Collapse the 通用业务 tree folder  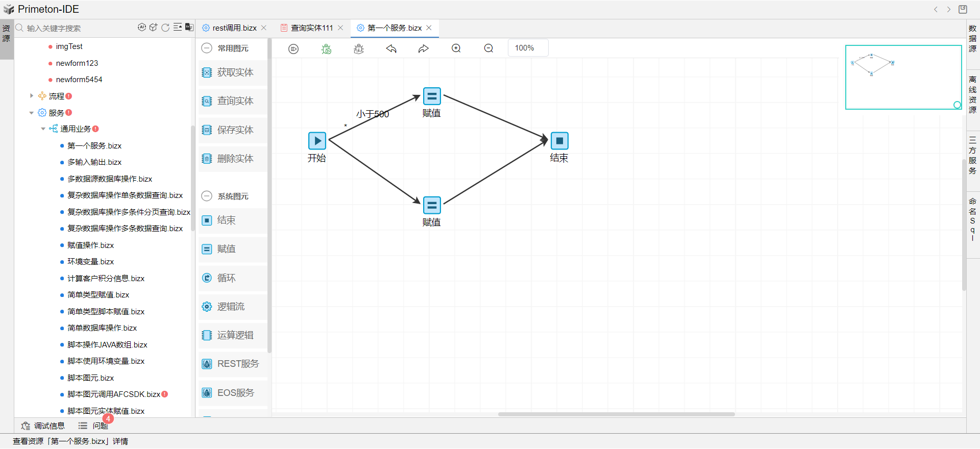43,129
